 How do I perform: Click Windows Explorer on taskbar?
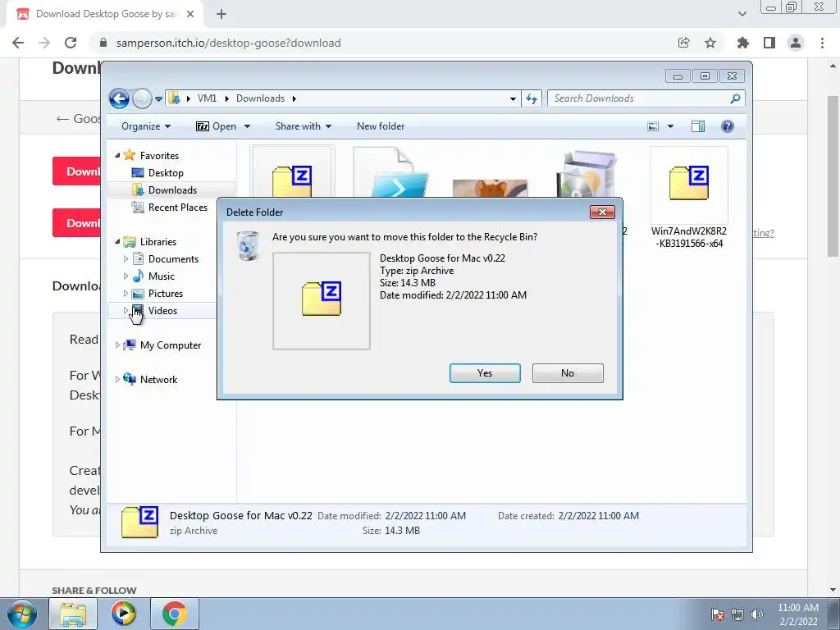tap(73, 614)
